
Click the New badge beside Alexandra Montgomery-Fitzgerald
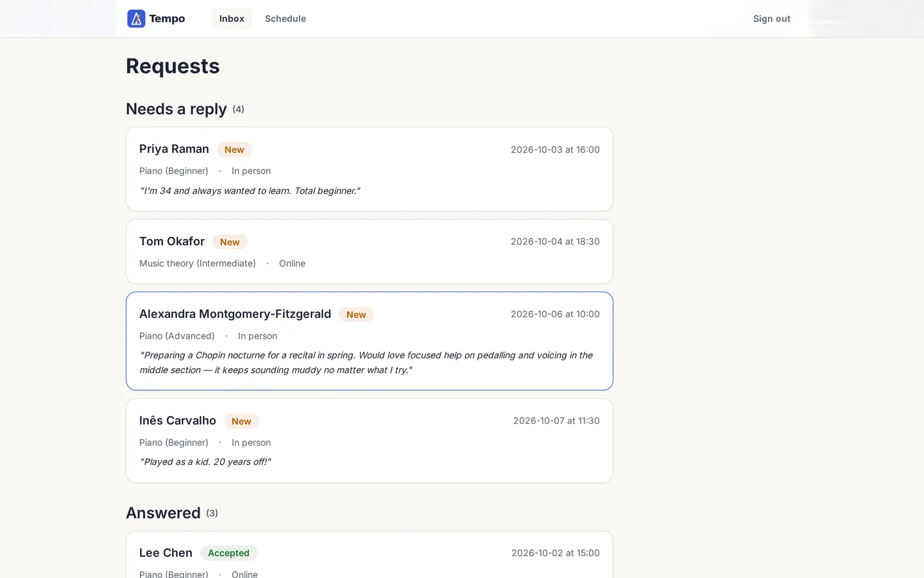356,315
